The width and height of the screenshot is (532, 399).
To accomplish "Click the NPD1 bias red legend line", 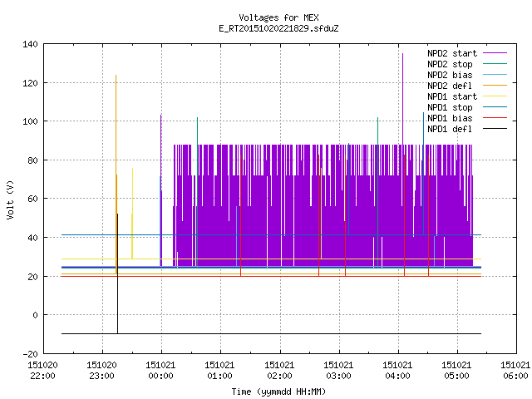I will tap(495, 118).
